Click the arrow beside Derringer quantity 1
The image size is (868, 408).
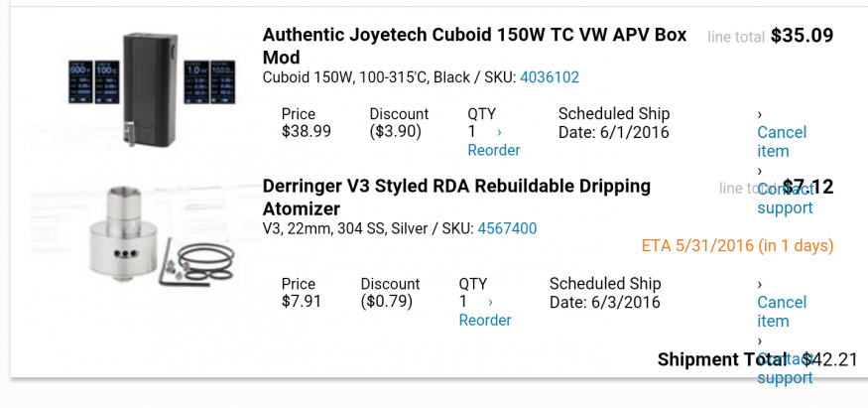point(490,302)
